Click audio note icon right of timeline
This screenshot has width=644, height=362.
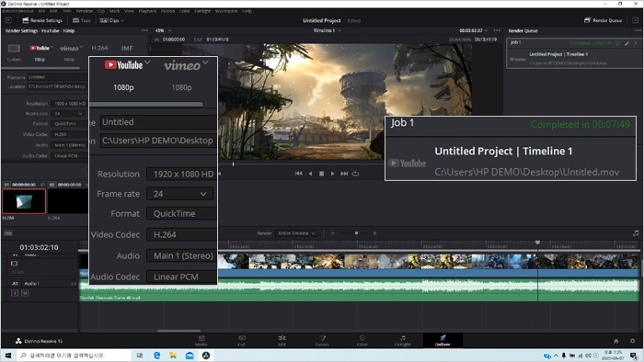pyautogui.click(x=636, y=232)
